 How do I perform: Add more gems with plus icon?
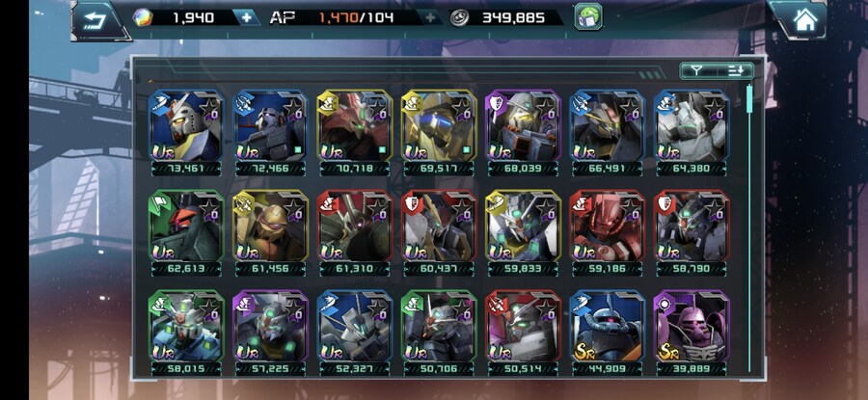click(246, 17)
